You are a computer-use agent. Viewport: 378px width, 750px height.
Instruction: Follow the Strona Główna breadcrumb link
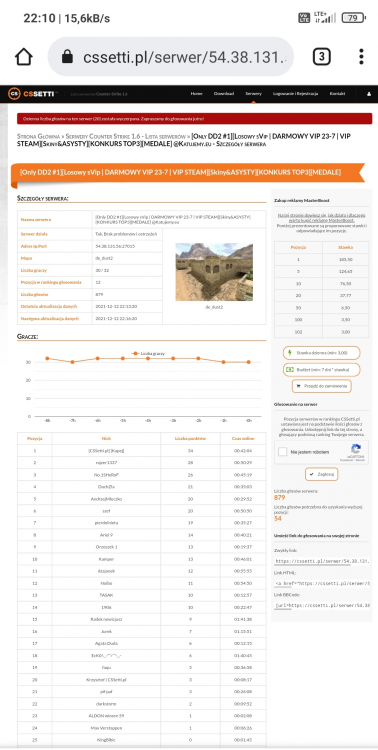(38, 136)
